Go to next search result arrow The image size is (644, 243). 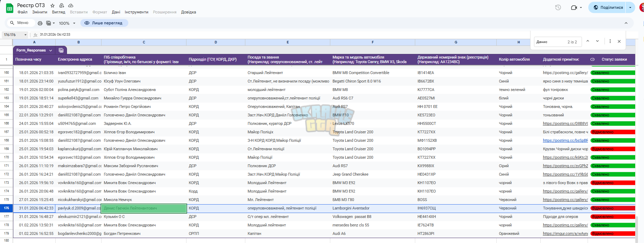(x=597, y=41)
